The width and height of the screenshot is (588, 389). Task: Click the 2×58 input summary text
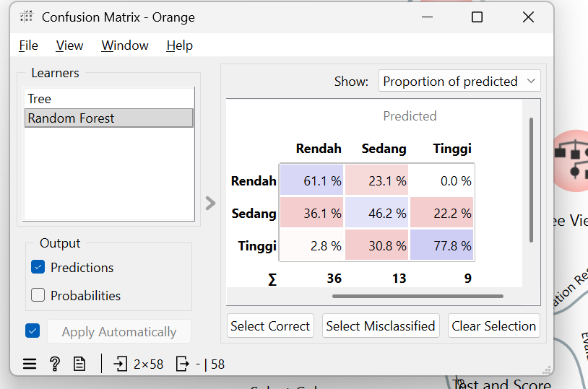(149, 364)
